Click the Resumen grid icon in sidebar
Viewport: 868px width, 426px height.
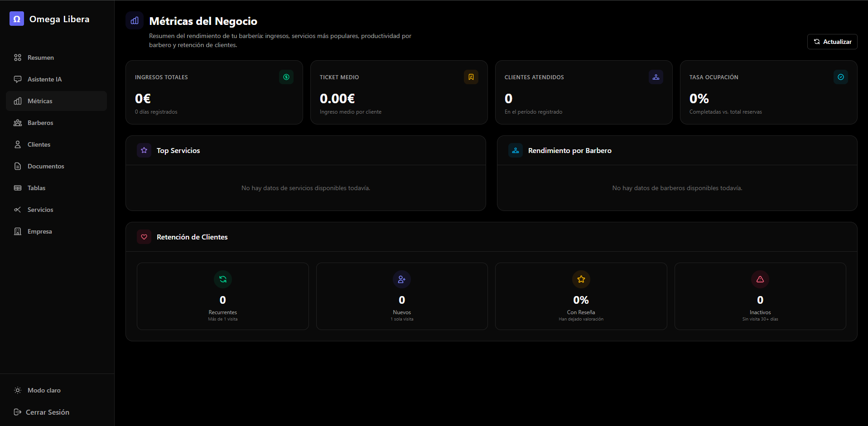pos(18,57)
